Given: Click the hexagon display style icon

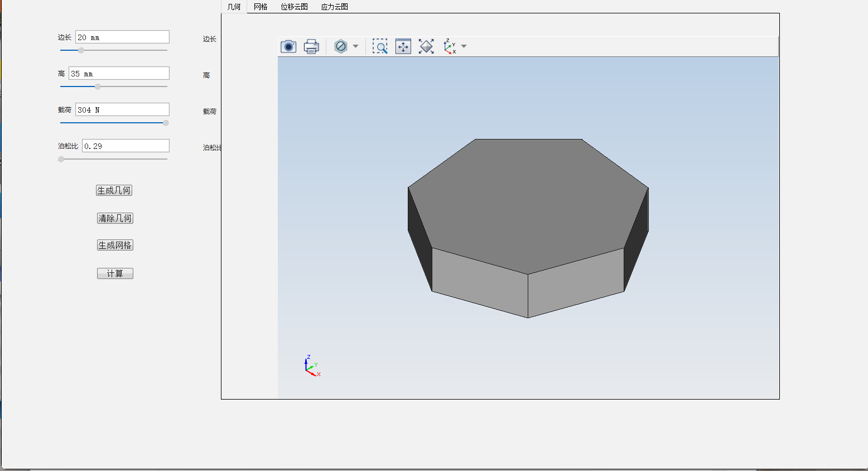Looking at the screenshot, I should (x=341, y=46).
